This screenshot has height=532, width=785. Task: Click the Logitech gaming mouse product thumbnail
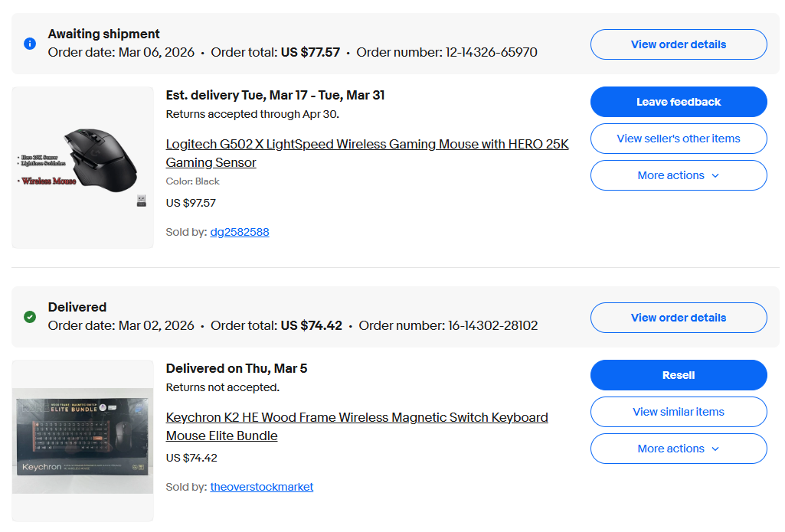[83, 168]
